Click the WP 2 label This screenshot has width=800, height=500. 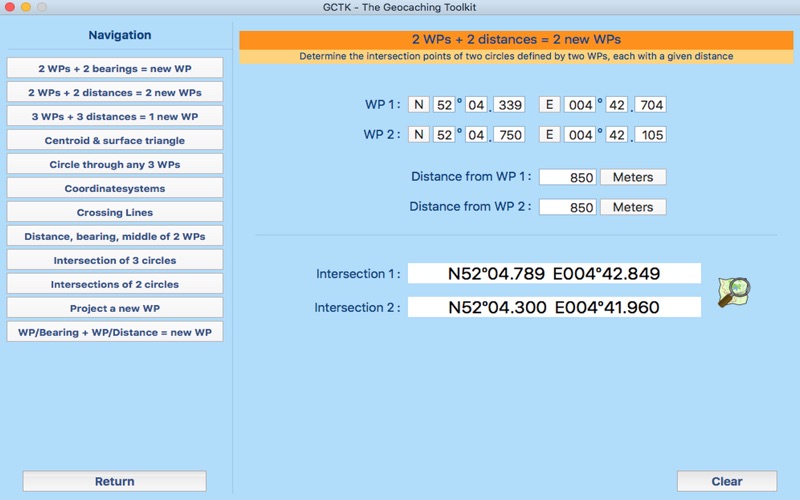[382, 135]
